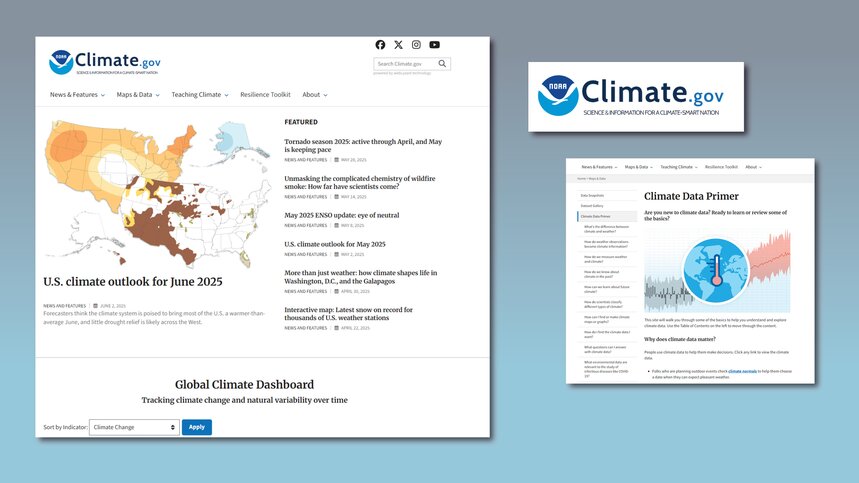Click the Home breadcrumb on the Primer page
859x483 pixels.
click(x=581, y=179)
